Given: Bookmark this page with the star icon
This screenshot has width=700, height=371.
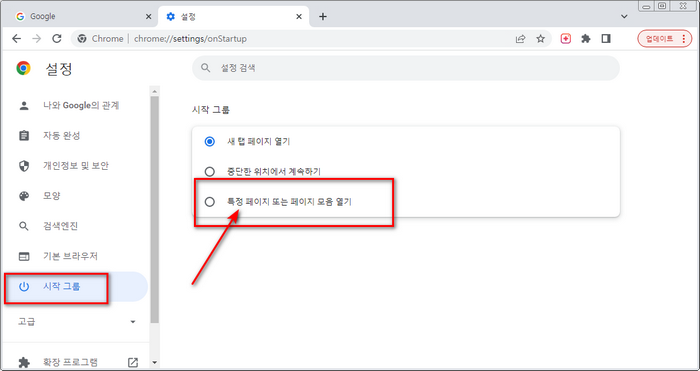Looking at the screenshot, I should click(541, 39).
